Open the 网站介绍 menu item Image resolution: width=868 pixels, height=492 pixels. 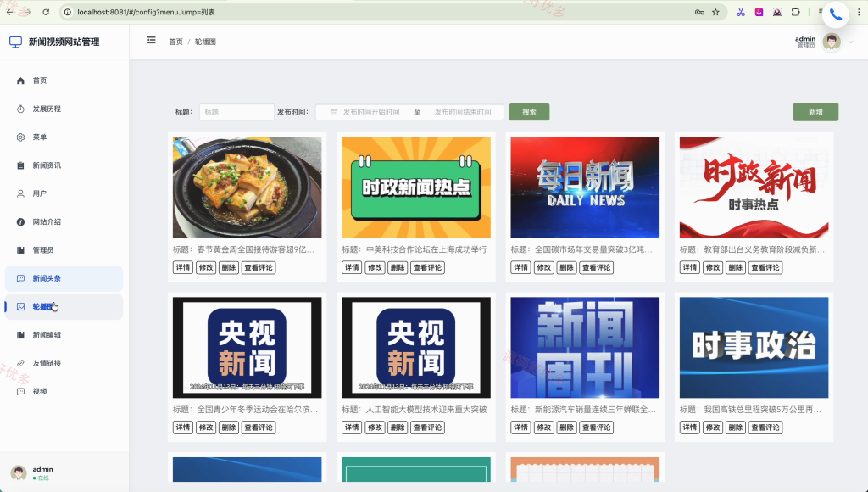[x=64, y=222]
